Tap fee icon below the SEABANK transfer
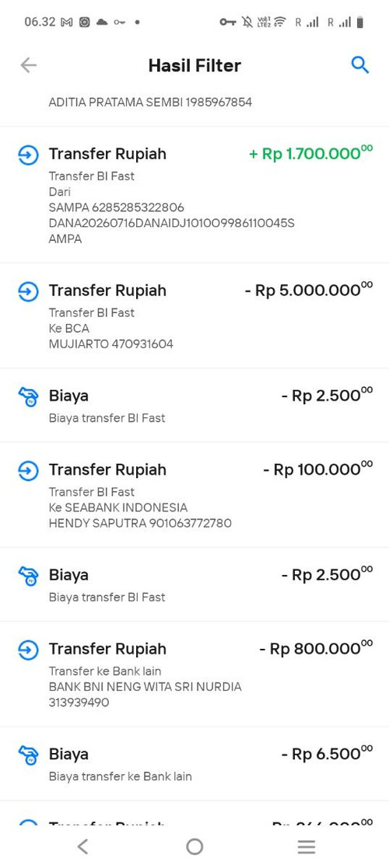This screenshot has width=389, height=868. click(28, 577)
